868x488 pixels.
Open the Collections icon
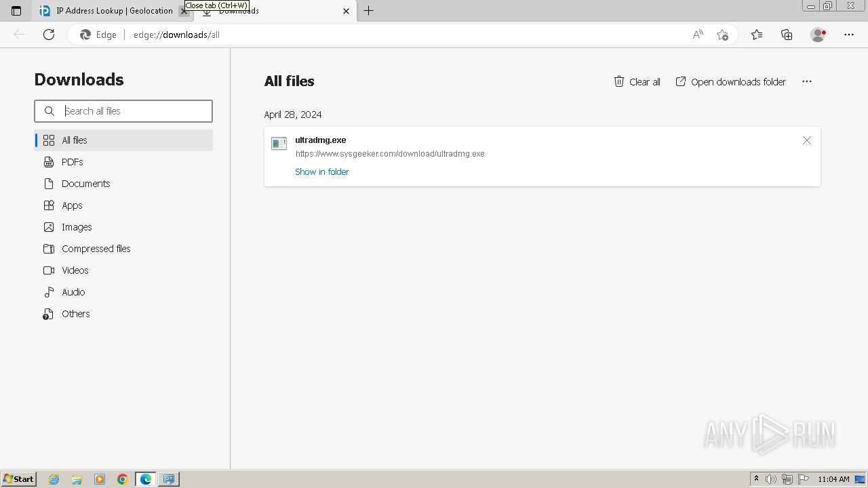click(x=787, y=35)
